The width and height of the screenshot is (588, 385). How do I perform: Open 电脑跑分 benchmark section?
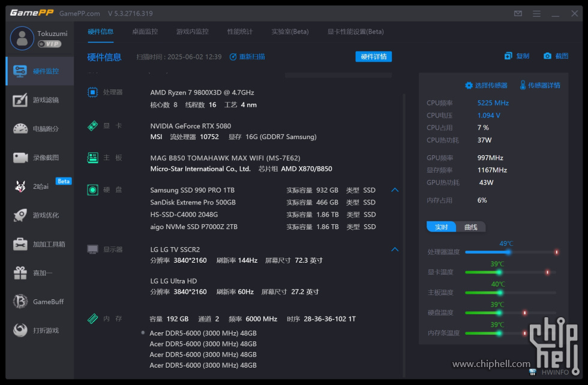tap(40, 129)
